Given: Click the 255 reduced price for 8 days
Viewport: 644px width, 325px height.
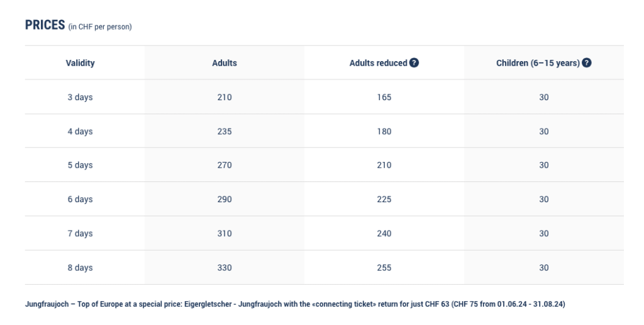Looking at the screenshot, I should (x=384, y=268).
